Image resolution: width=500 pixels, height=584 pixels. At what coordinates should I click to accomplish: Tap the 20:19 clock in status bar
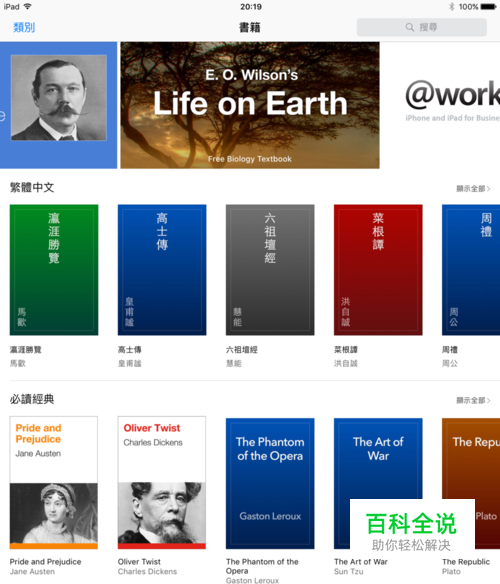point(251,6)
